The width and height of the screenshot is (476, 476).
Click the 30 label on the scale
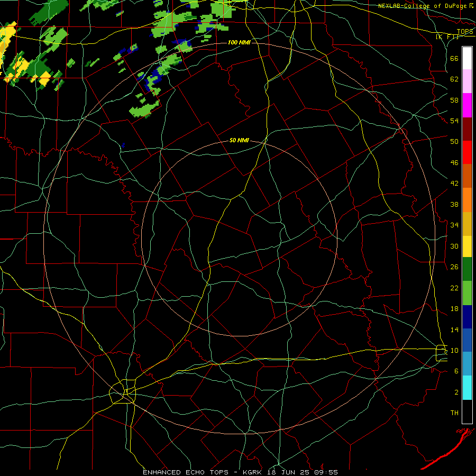(454, 246)
